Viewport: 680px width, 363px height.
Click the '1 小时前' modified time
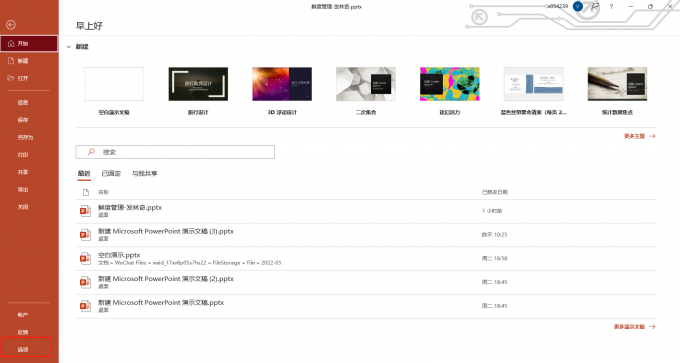[492, 211]
